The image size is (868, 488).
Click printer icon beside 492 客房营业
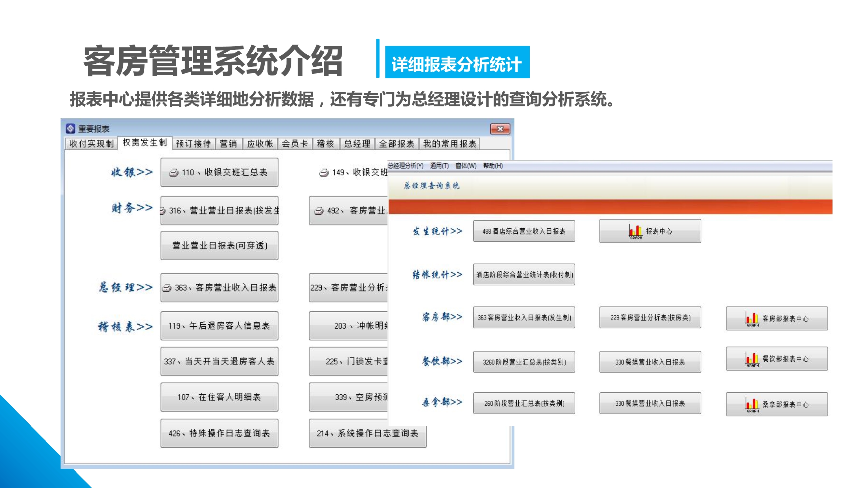click(319, 211)
